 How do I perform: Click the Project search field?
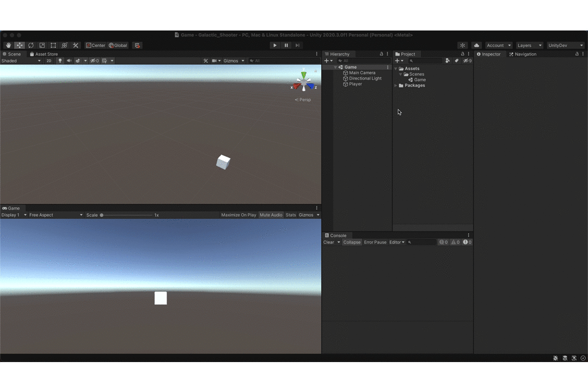[x=425, y=61]
